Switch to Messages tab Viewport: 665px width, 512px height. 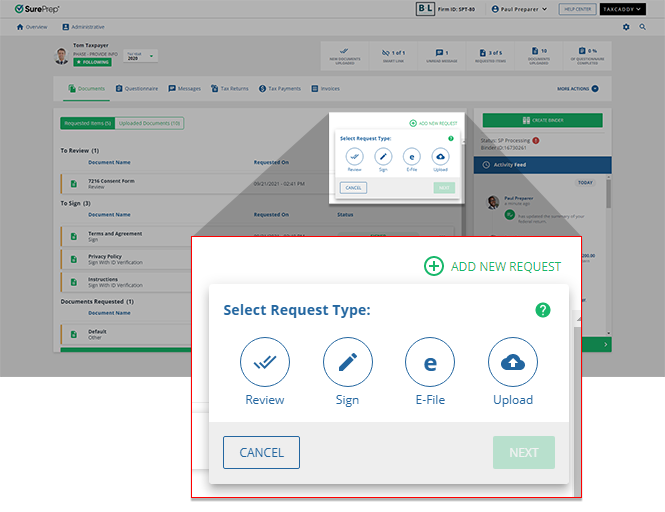point(184,89)
